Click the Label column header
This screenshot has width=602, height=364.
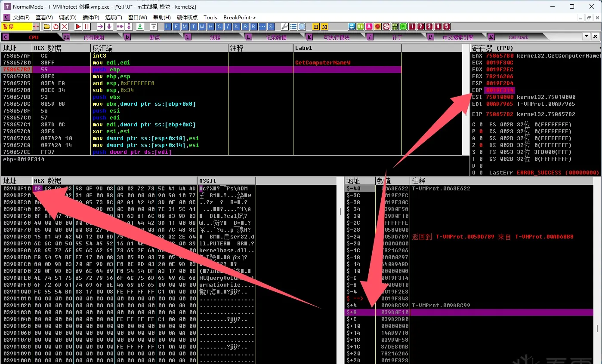click(x=347, y=48)
